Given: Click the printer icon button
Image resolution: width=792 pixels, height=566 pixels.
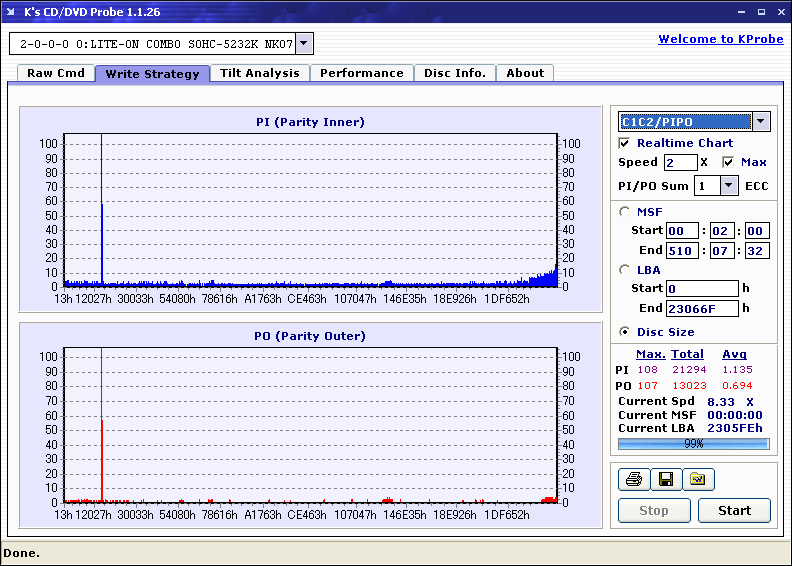Looking at the screenshot, I should pyautogui.click(x=633, y=479).
